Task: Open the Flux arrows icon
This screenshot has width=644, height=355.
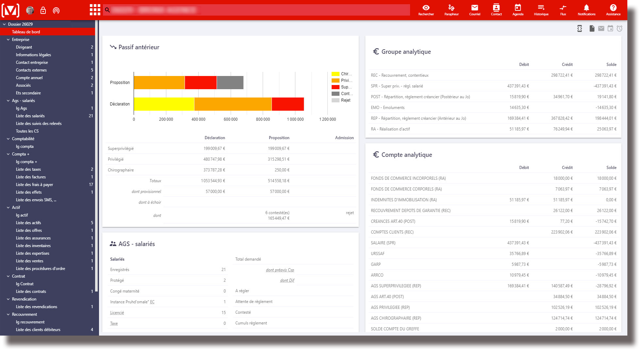Action: click(x=563, y=10)
